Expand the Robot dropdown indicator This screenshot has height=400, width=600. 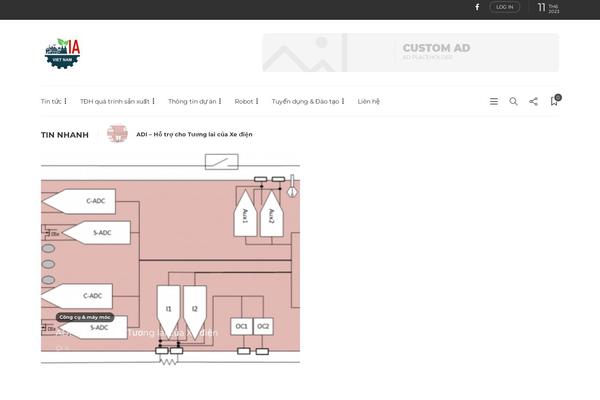point(257,101)
